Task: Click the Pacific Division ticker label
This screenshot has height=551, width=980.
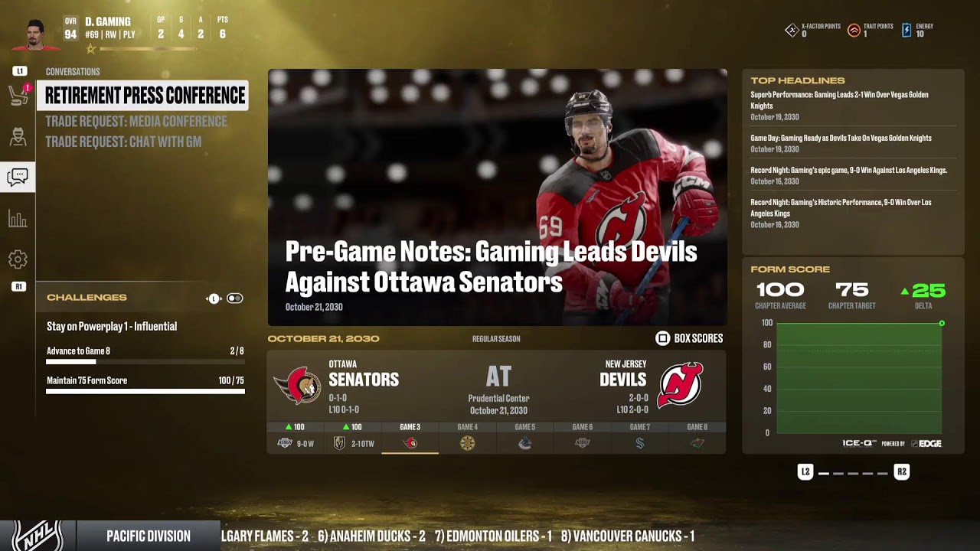Action: tap(149, 536)
